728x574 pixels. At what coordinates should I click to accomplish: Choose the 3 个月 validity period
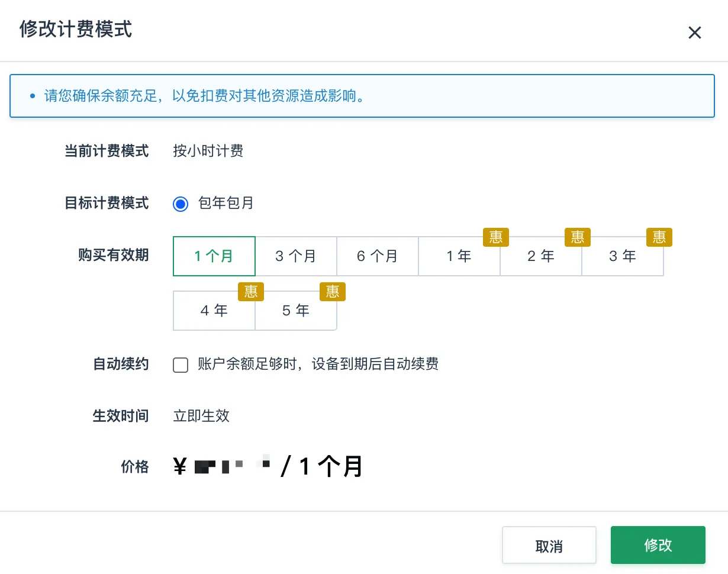pos(296,256)
